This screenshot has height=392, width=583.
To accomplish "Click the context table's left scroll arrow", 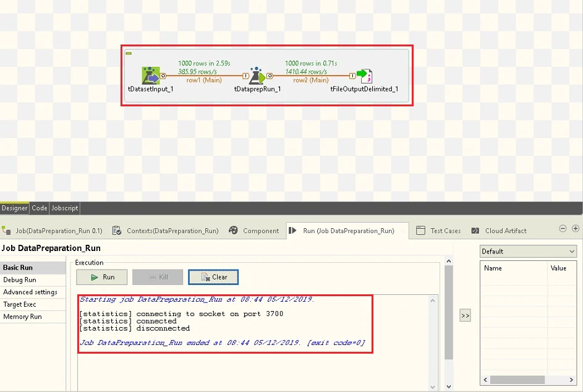I will [x=485, y=380].
